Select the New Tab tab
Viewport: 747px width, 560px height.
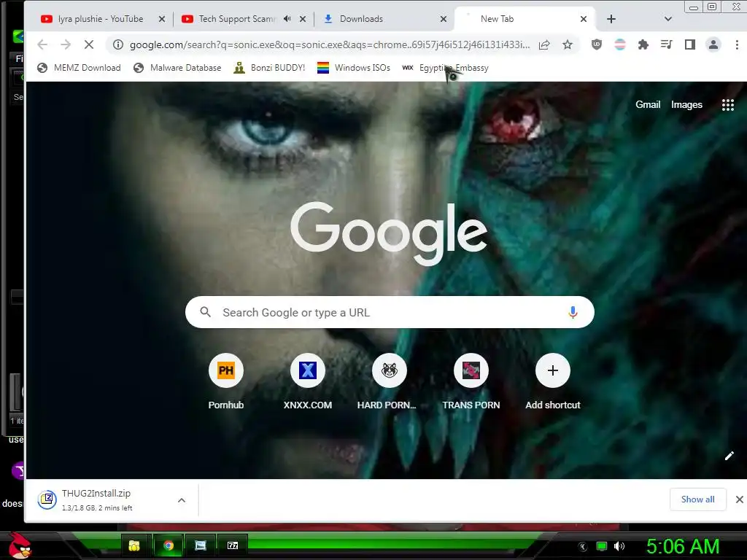(x=497, y=19)
